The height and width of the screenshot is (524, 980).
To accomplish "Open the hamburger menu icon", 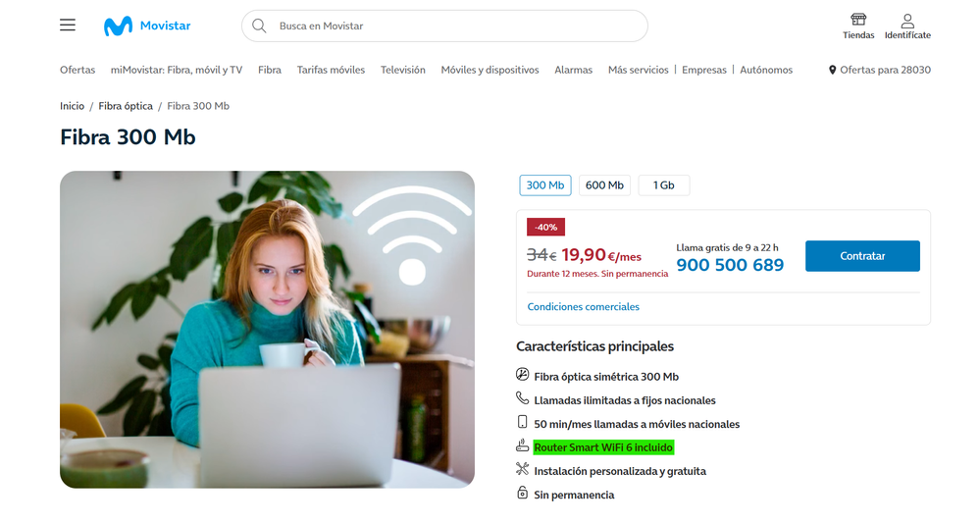I will pos(68,25).
